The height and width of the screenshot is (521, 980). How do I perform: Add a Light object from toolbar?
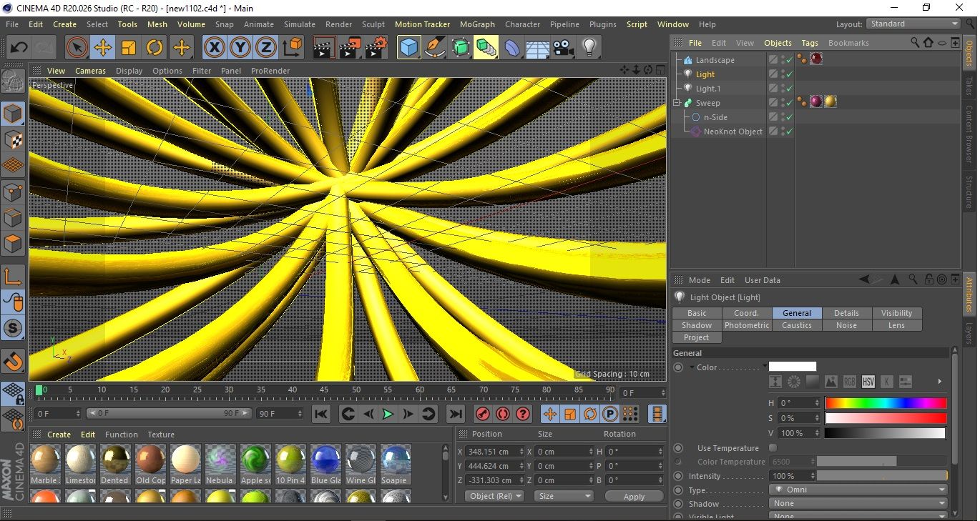click(589, 48)
